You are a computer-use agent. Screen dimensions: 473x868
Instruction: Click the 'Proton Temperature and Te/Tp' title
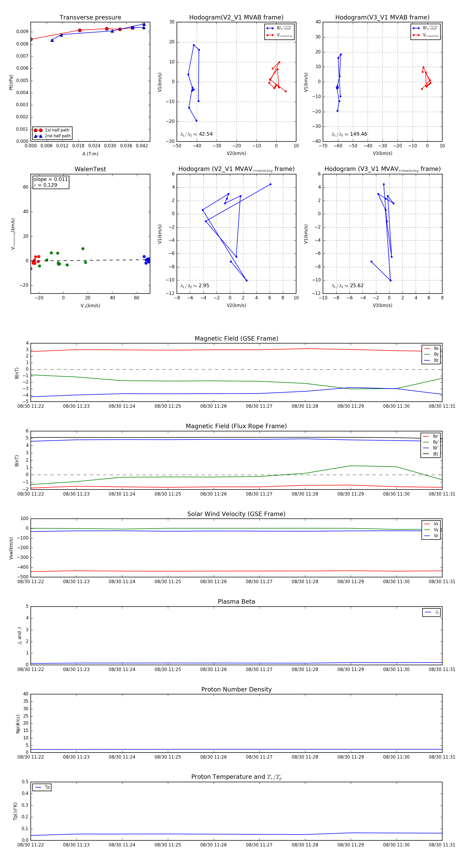click(236, 777)
